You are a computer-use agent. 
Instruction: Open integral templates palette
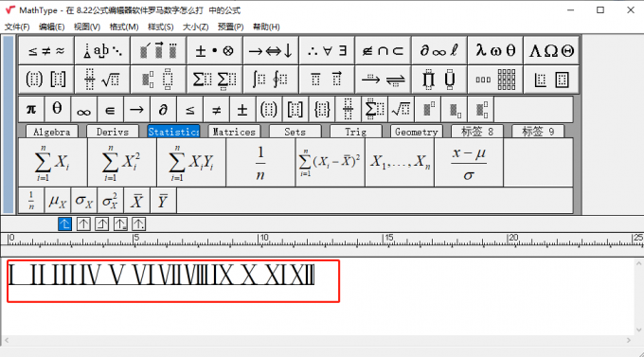(x=271, y=79)
